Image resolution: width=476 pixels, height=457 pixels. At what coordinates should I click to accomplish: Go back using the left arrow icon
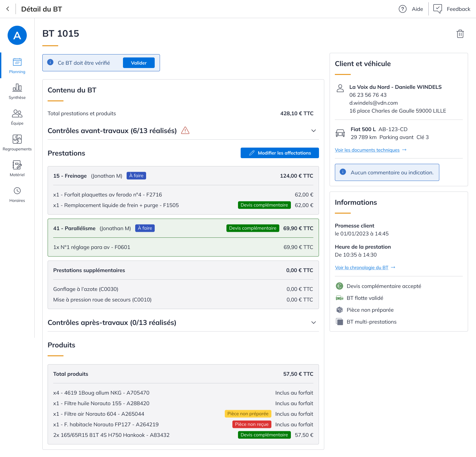8,9
